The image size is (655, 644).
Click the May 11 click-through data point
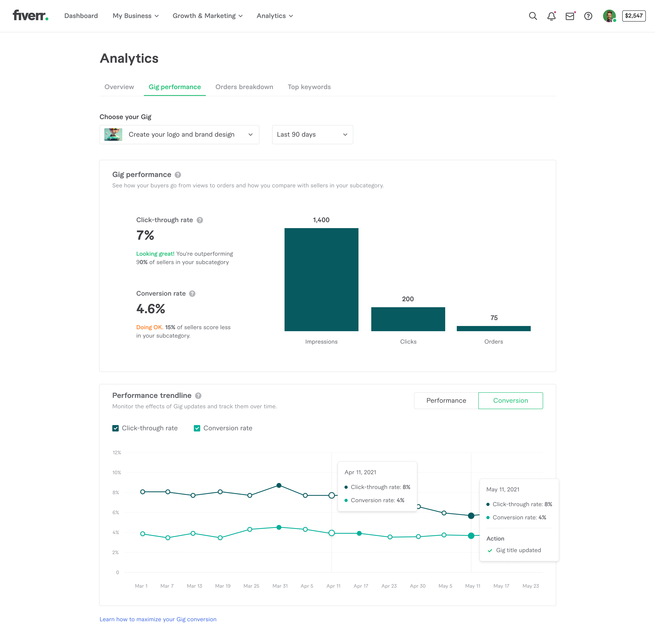click(471, 516)
